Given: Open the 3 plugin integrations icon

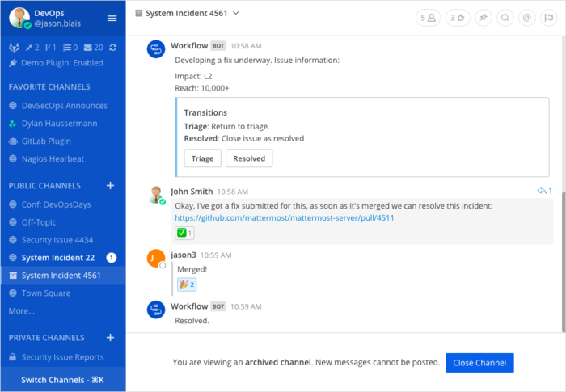Looking at the screenshot, I should (457, 17).
